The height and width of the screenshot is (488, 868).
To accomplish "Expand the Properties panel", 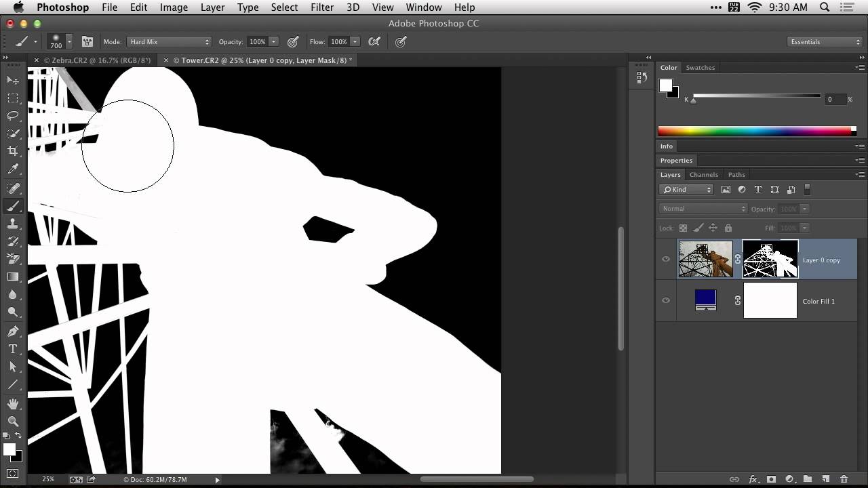I will [676, 161].
